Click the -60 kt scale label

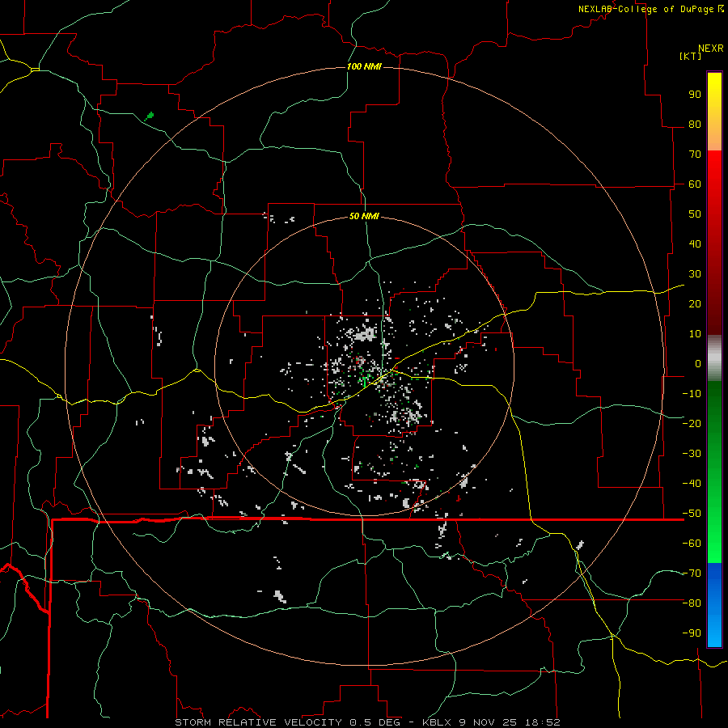(692, 544)
